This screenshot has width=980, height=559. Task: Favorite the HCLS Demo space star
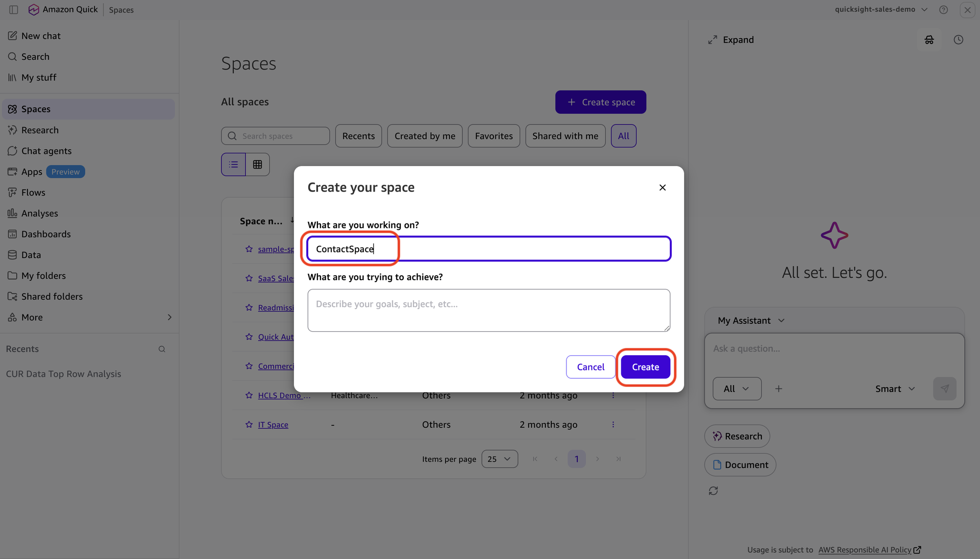[249, 395]
